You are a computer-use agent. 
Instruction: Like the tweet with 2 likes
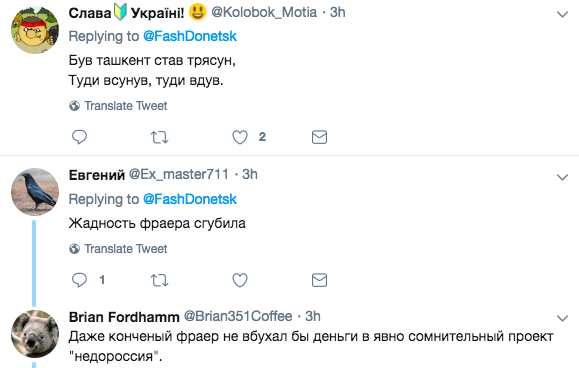240,137
